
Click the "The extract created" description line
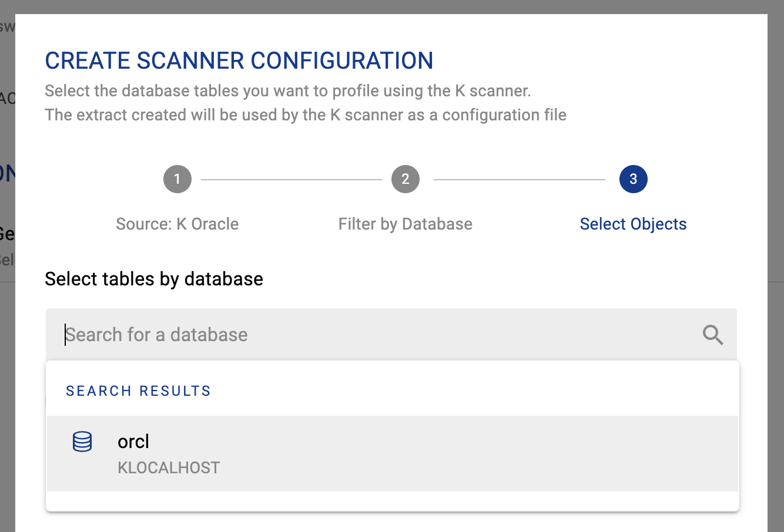(306, 115)
